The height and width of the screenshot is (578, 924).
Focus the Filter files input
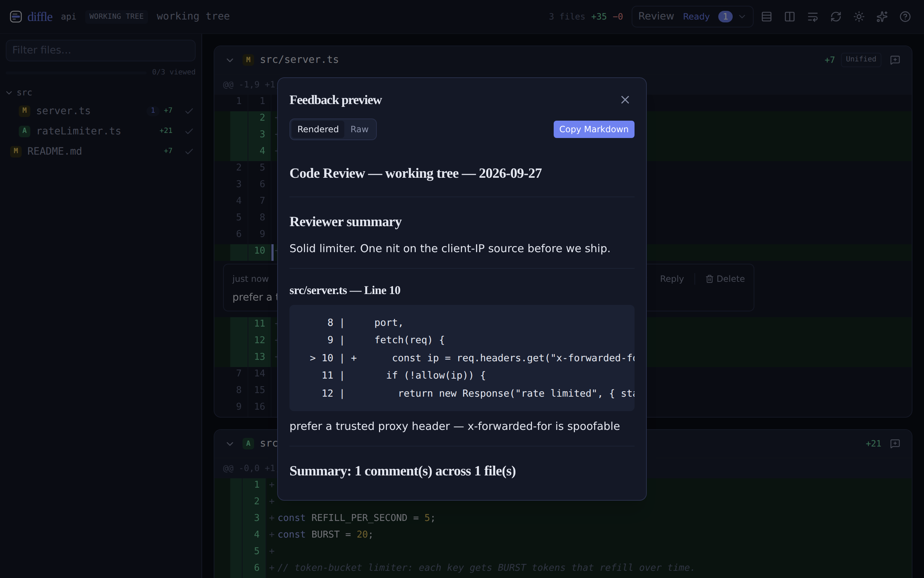pos(101,50)
